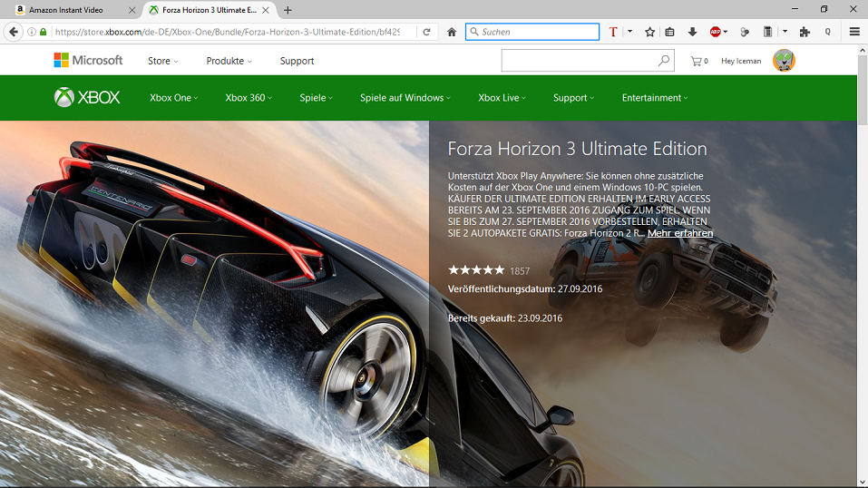Screen dimensions: 868x488
Task: Close the Amazon Instant Video tab
Action: click(132, 10)
